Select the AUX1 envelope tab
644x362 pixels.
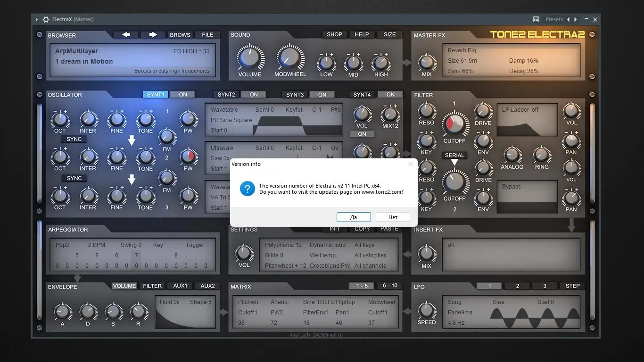180,286
